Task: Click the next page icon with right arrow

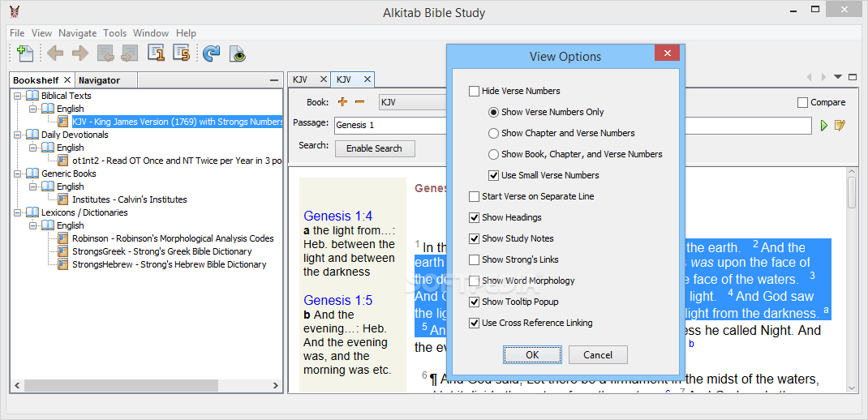Action: [x=130, y=54]
